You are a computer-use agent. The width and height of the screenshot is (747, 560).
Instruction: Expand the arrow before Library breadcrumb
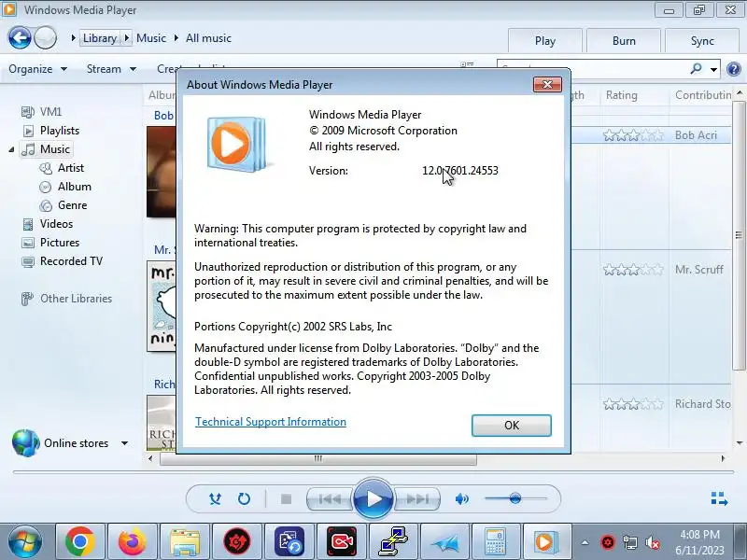[x=73, y=38]
